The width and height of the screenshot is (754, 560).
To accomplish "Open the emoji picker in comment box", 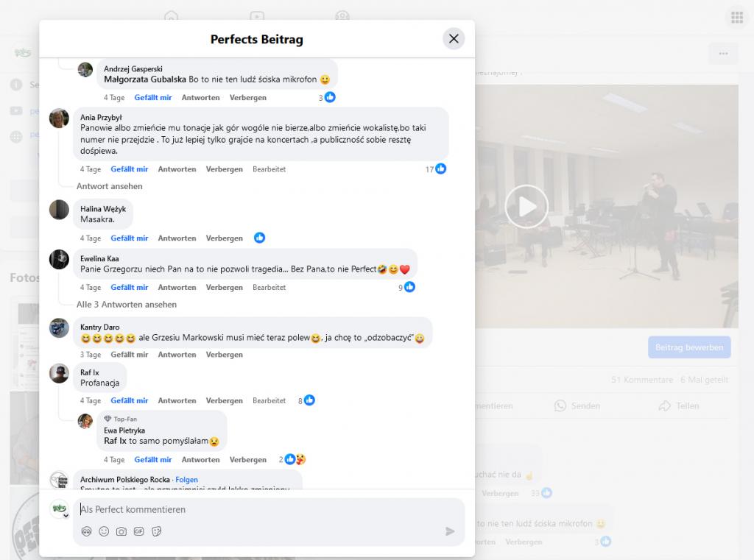I will [104, 531].
